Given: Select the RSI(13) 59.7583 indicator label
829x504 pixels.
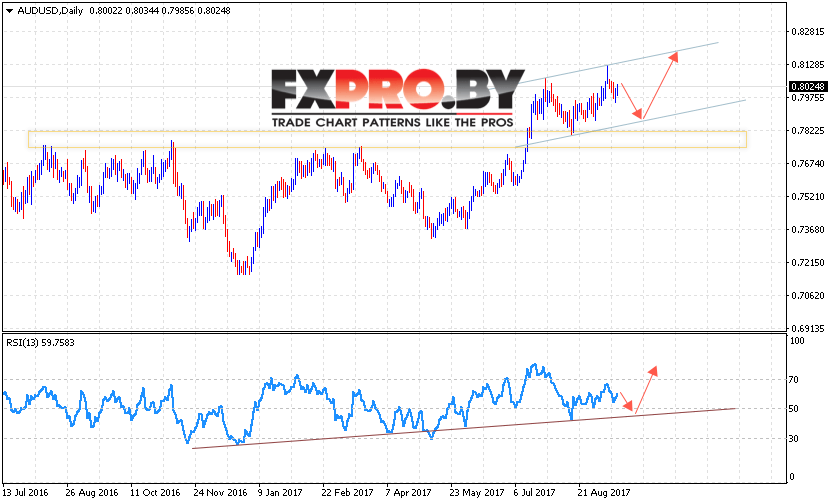Looking at the screenshot, I should (x=40, y=343).
